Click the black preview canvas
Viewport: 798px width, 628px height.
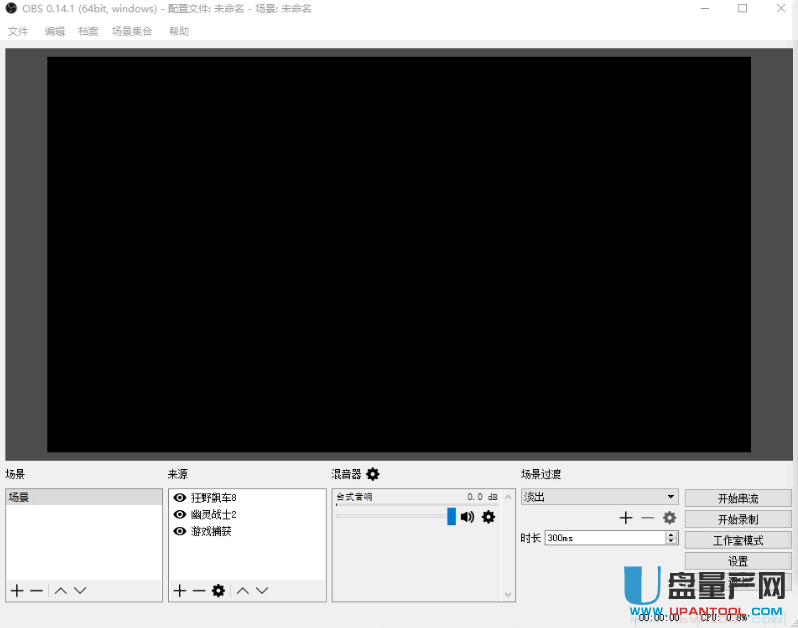(x=399, y=254)
